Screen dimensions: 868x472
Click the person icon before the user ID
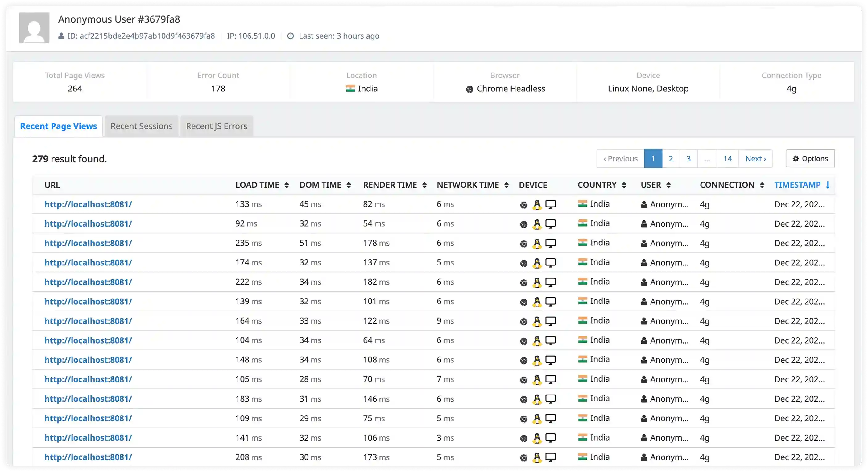61,36
